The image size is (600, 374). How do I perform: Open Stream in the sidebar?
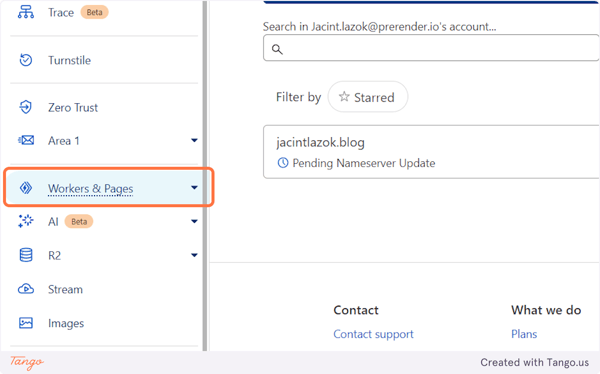point(65,289)
